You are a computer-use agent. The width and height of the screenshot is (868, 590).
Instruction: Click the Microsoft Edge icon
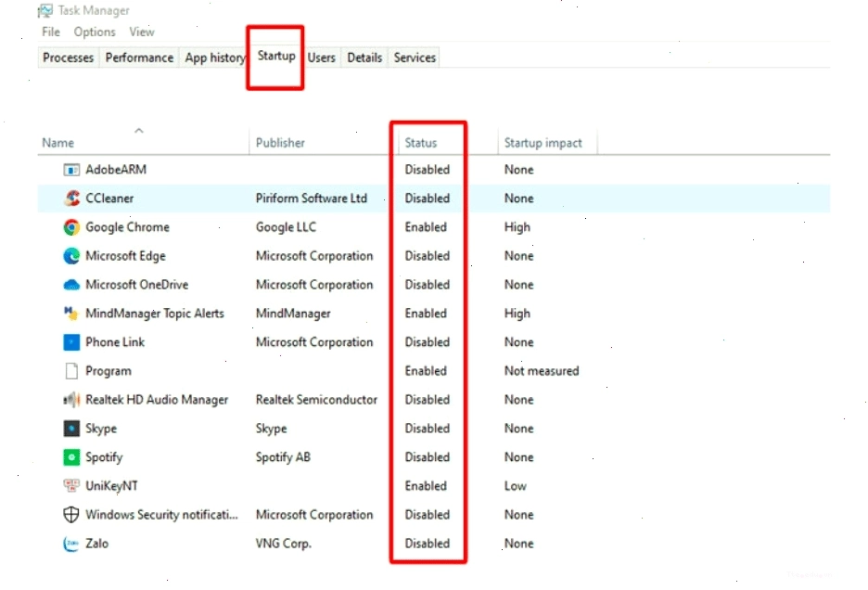pos(71,256)
